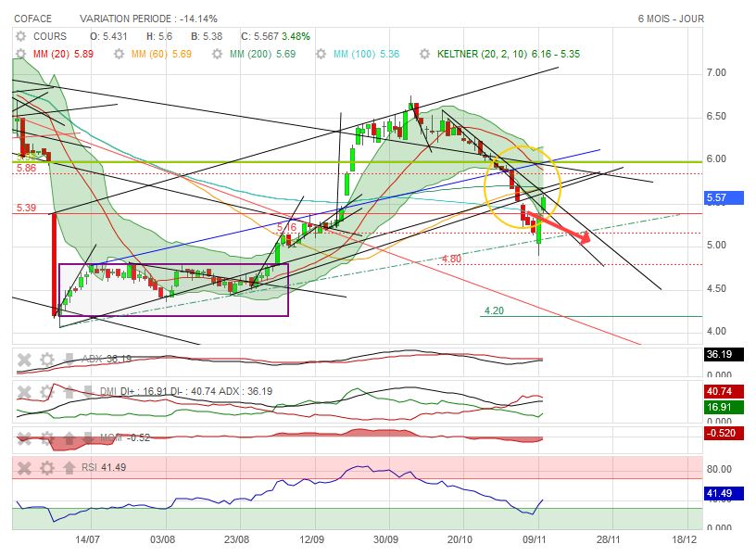Click the 03/08 date on time axis
The height and width of the screenshot is (557, 756).
click(x=162, y=539)
